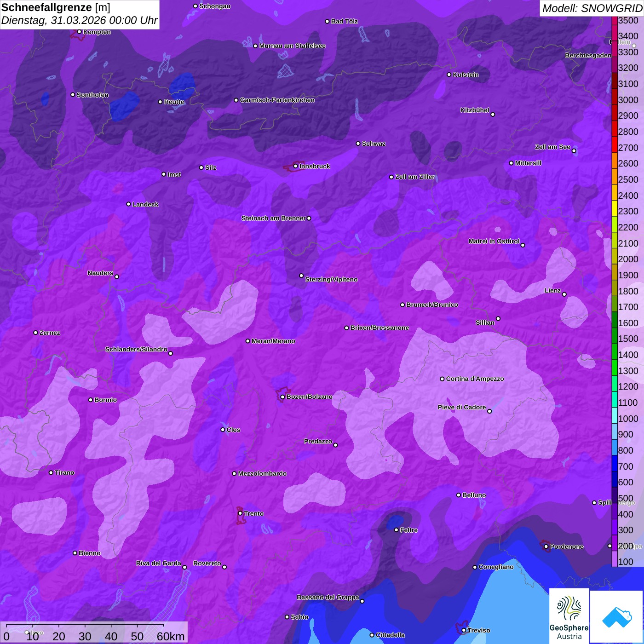Viewport: 644px width, 644px height.
Task: Click the date 'Dienstag, 31.03.2026 00:00 Uhr'
Action: coord(80,21)
